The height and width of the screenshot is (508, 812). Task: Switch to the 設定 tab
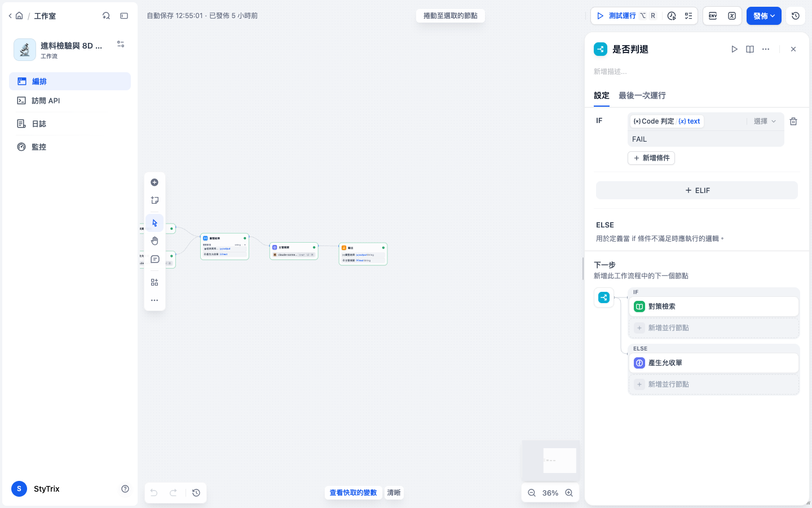pos(602,95)
